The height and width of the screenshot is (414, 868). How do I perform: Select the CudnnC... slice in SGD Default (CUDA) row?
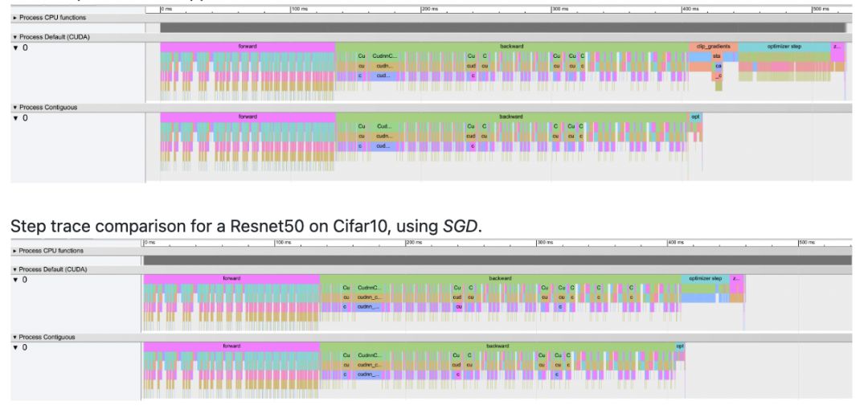pos(369,289)
